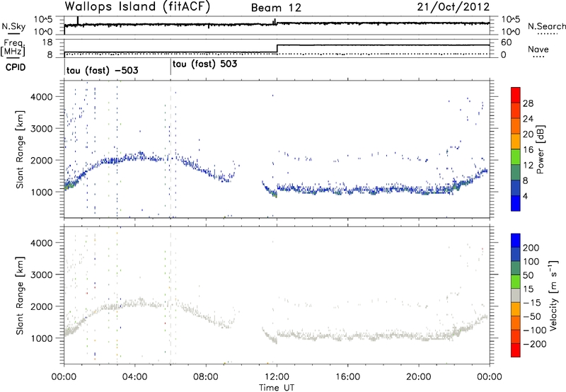566x392 pixels.
Task: Click the frequency step-up near 12:00 UT
Action: [277, 48]
